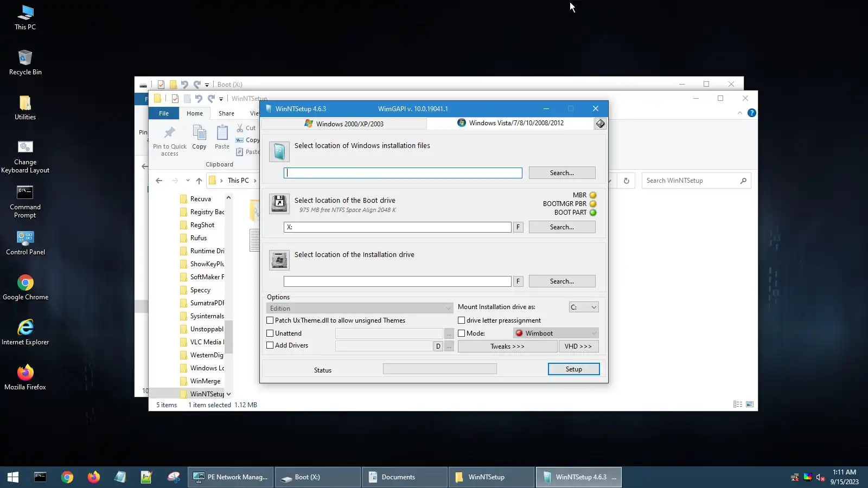Focus the Installation drive path field

(x=398, y=281)
